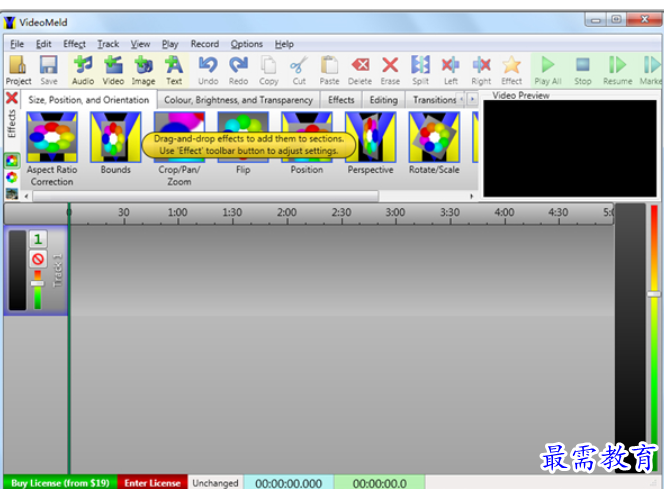Adjust the master volume slider handle
Viewport: 664px width, 489px height.
(654, 293)
